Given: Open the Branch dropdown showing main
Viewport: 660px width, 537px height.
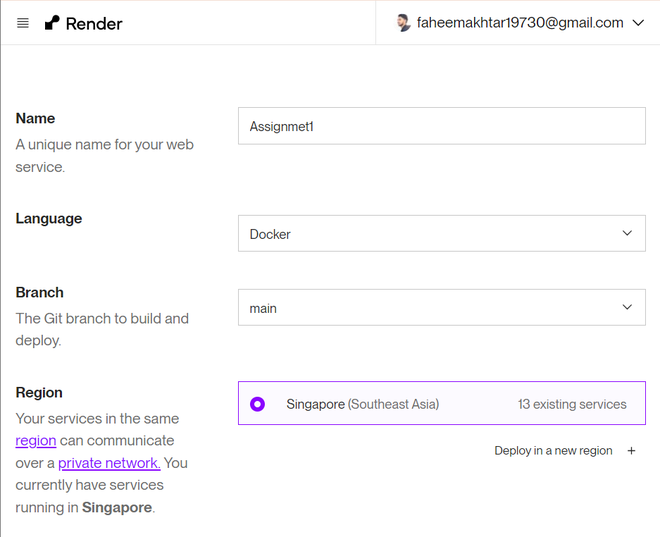Looking at the screenshot, I should [x=441, y=308].
